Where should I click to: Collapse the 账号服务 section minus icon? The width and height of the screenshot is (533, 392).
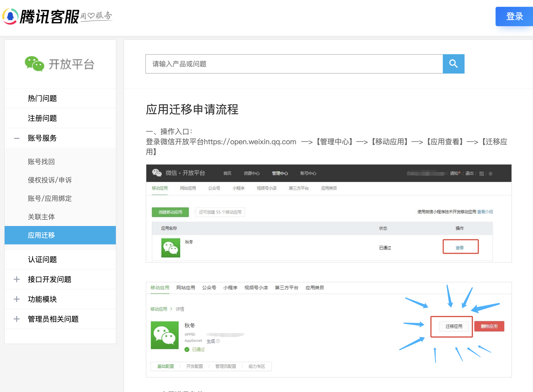(17, 138)
